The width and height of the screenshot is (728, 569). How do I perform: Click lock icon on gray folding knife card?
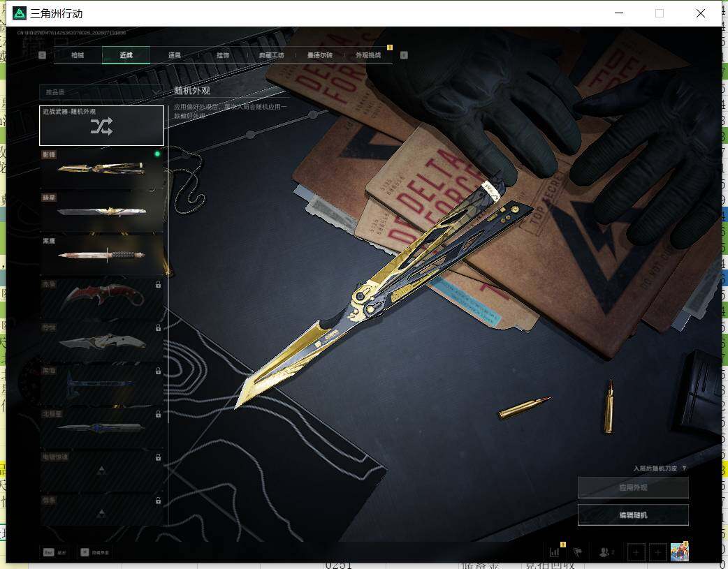158,327
